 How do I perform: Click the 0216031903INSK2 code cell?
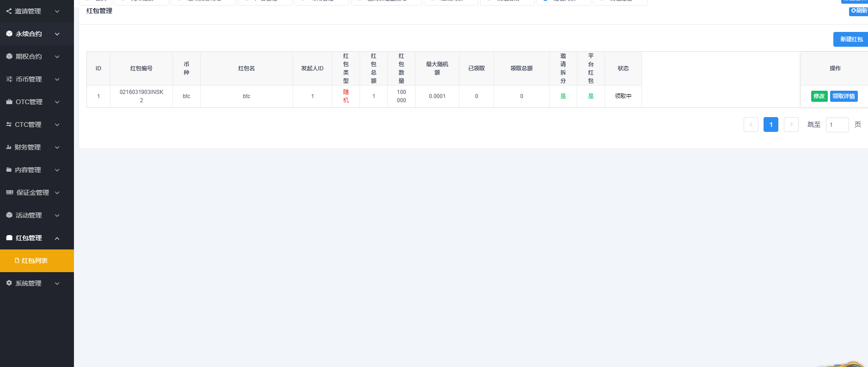click(x=141, y=96)
